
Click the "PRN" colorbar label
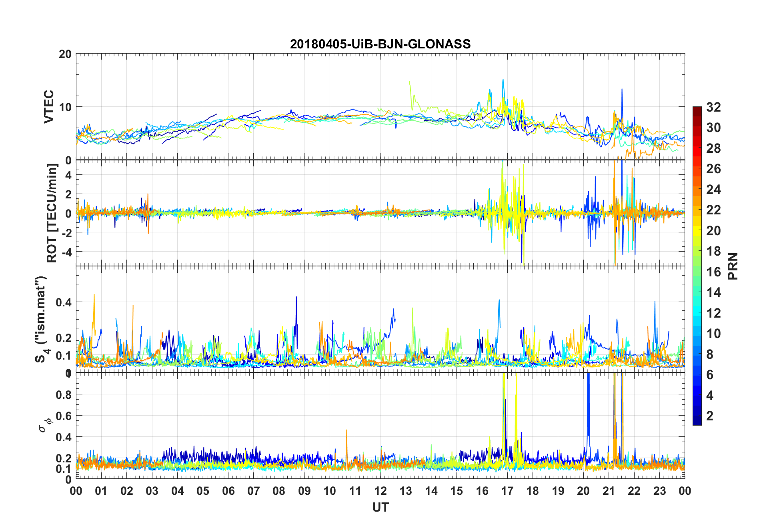pos(733,266)
